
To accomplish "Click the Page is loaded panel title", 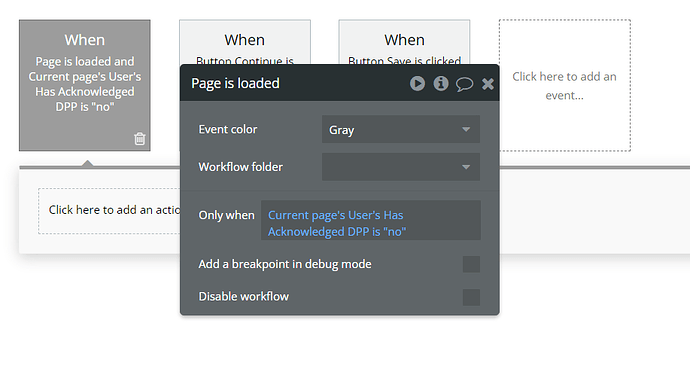I will (x=235, y=83).
